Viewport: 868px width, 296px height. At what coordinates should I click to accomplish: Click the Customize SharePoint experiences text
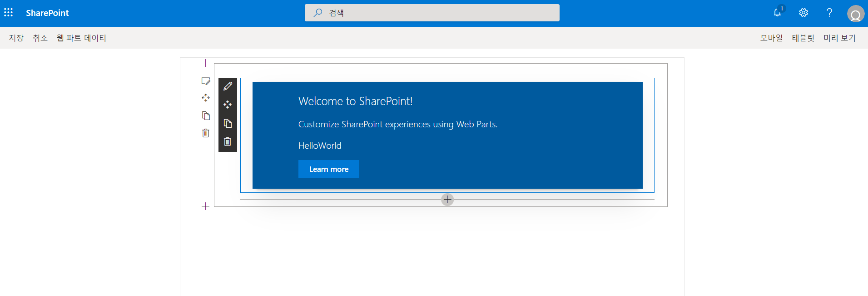398,124
